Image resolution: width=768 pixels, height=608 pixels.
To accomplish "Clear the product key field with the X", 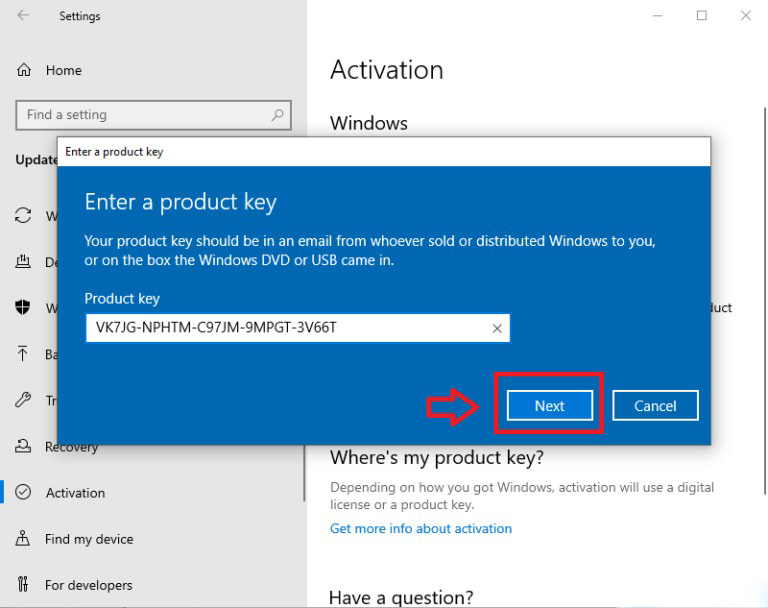I will tap(497, 328).
